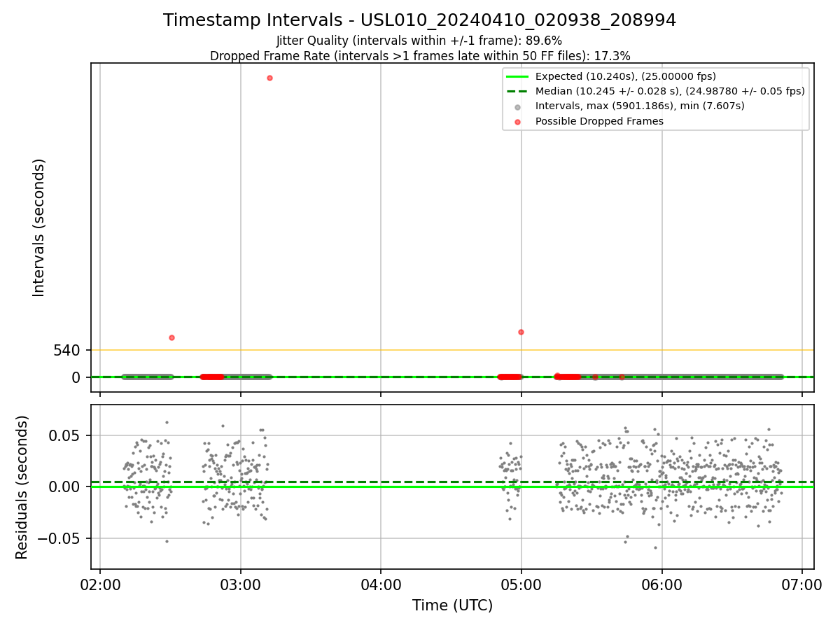Image resolution: width=840 pixels, height=630 pixels.
Task: Click the '0.05' residuals tick label
Action: 66,435
